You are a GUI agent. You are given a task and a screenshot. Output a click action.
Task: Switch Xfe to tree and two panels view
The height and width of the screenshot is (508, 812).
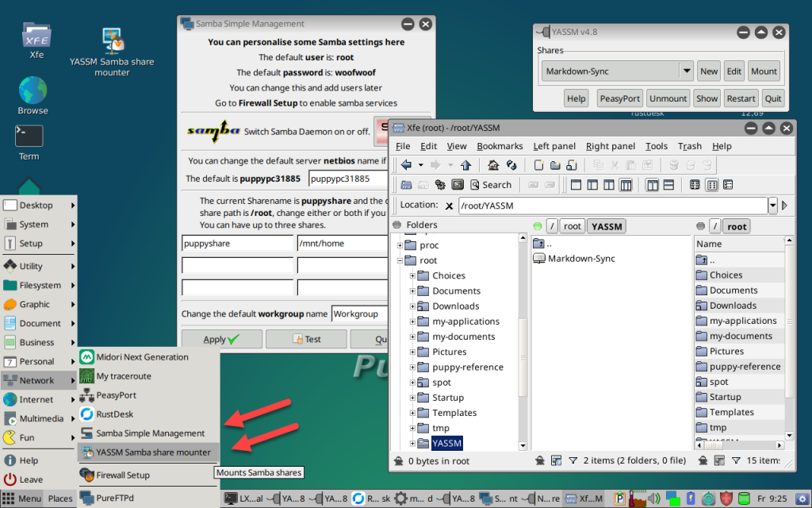point(626,184)
